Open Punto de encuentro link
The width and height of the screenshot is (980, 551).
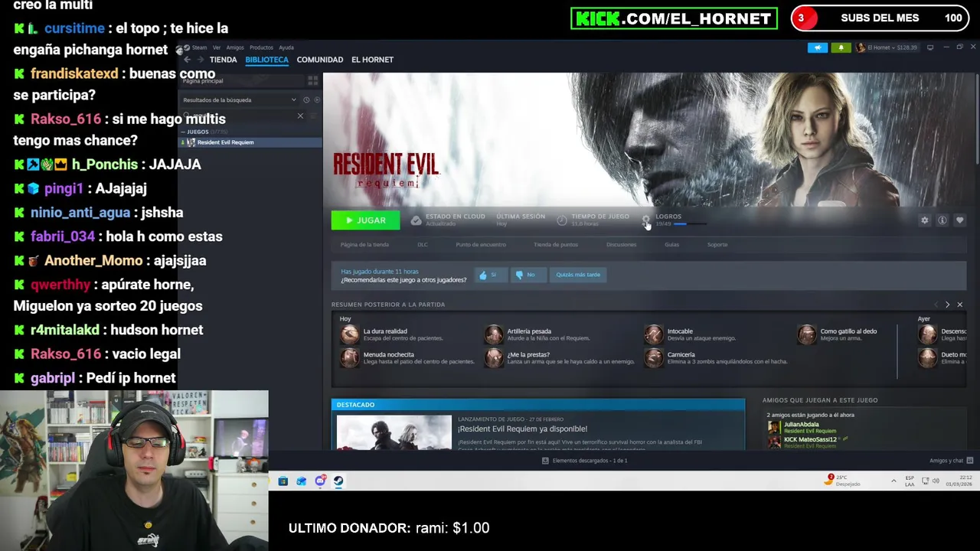point(481,245)
